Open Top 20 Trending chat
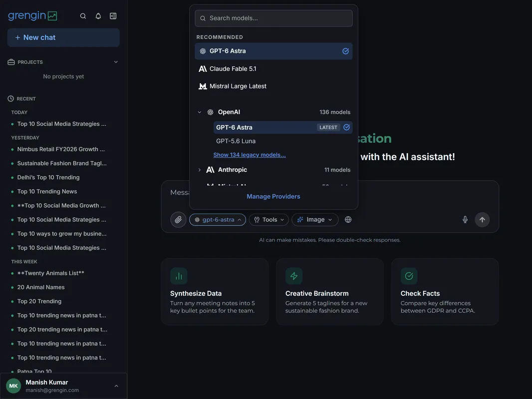Viewport: 532px width, 399px height. pyautogui.click(x=39, y=301)
